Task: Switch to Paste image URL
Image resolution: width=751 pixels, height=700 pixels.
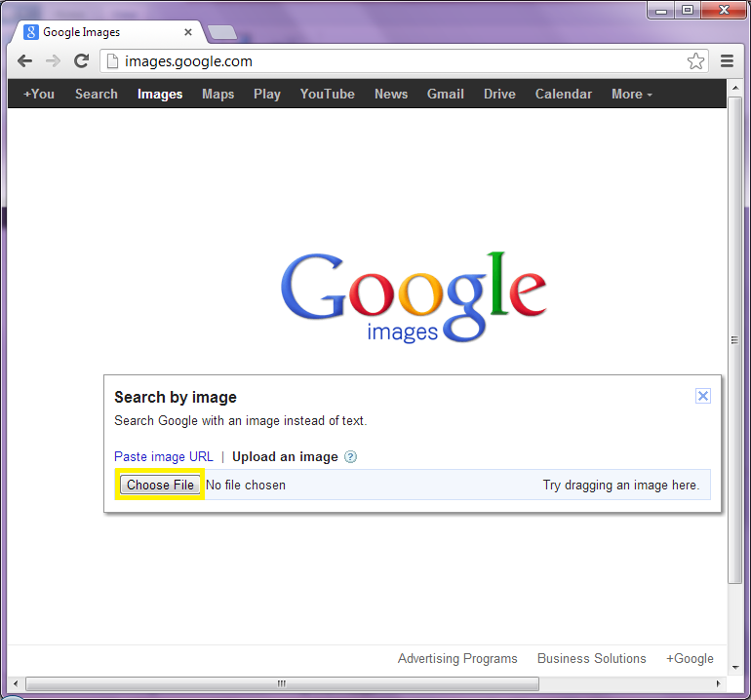Action: click(x=163, y=457)
